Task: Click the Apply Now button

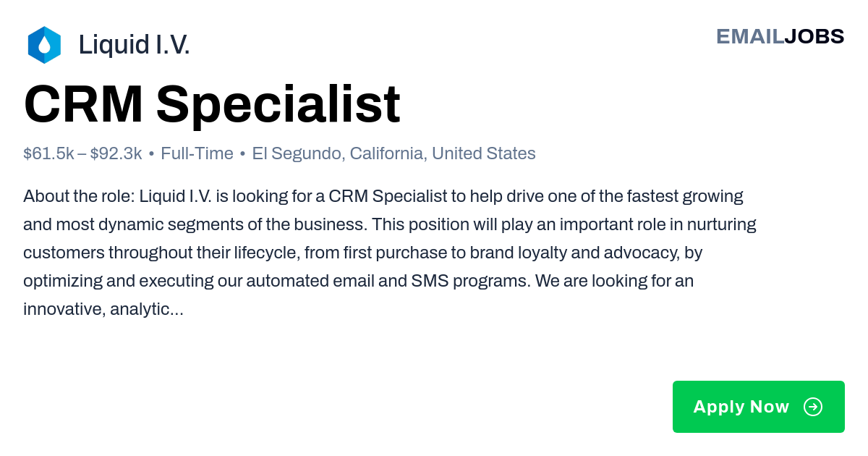Action: click(x=759, y=407)
